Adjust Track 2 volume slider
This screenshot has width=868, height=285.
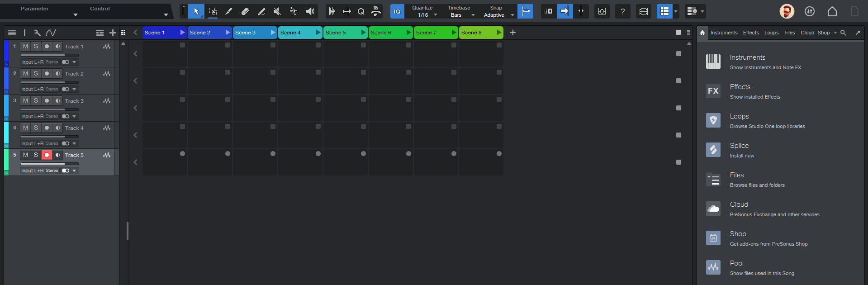(x=50, y=82)
